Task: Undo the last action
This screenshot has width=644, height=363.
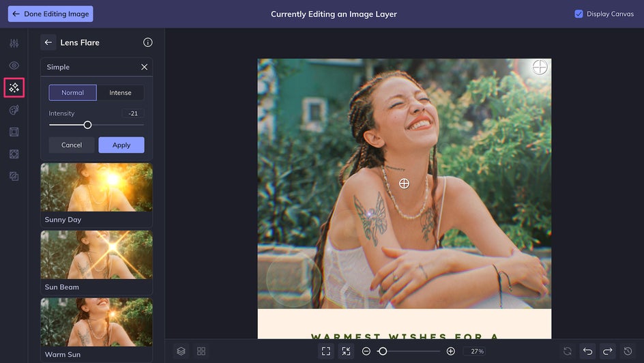Action: click(x=588, y=351)
